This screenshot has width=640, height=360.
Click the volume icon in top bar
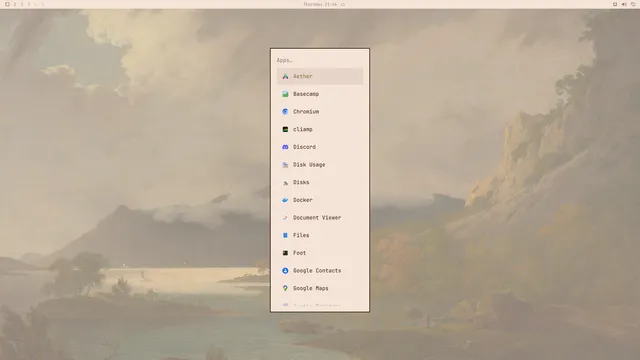(x=624, y=4)
